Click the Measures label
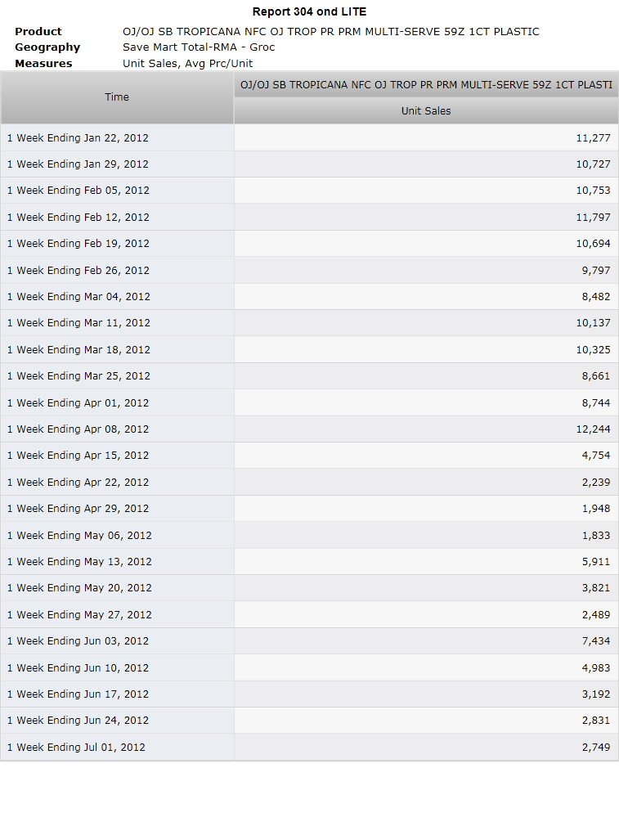 [x=43, y=63]
